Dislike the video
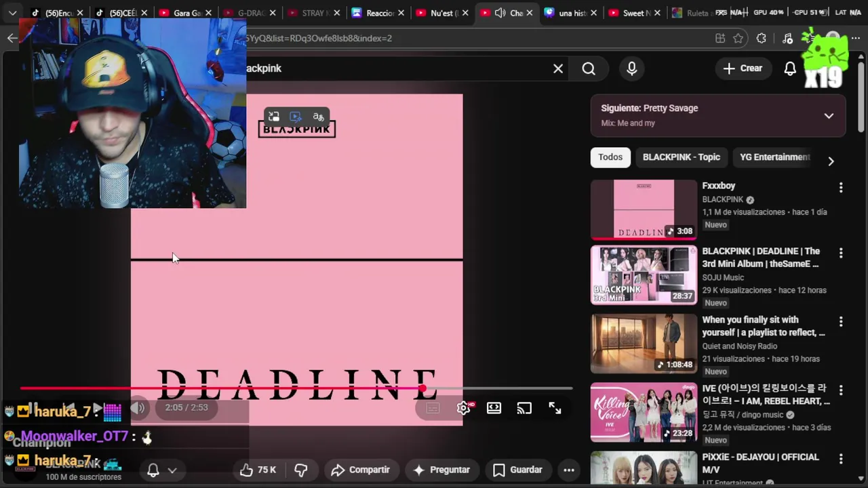Viewport: 868px width, 488px height. click(x=301, y=470)
